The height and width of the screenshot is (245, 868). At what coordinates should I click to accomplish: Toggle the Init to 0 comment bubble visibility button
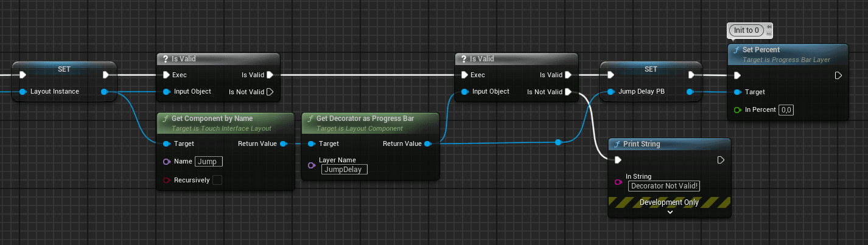point(769,33)
